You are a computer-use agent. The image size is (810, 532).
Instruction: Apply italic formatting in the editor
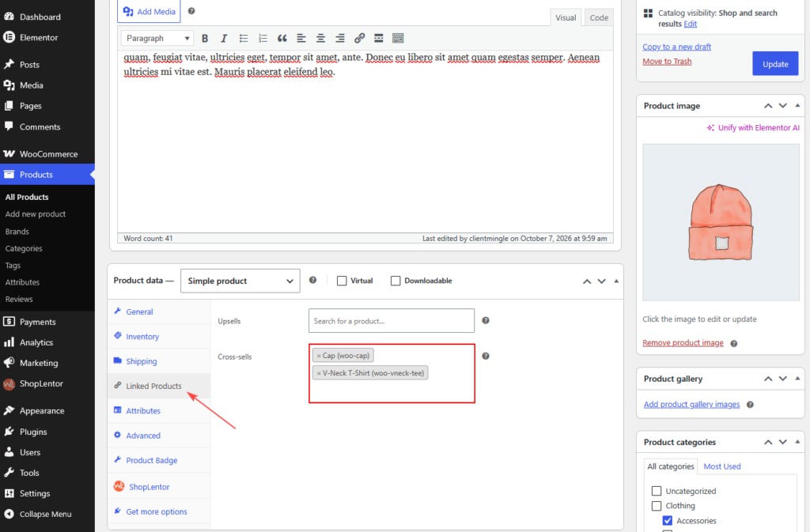coord(224,38)
